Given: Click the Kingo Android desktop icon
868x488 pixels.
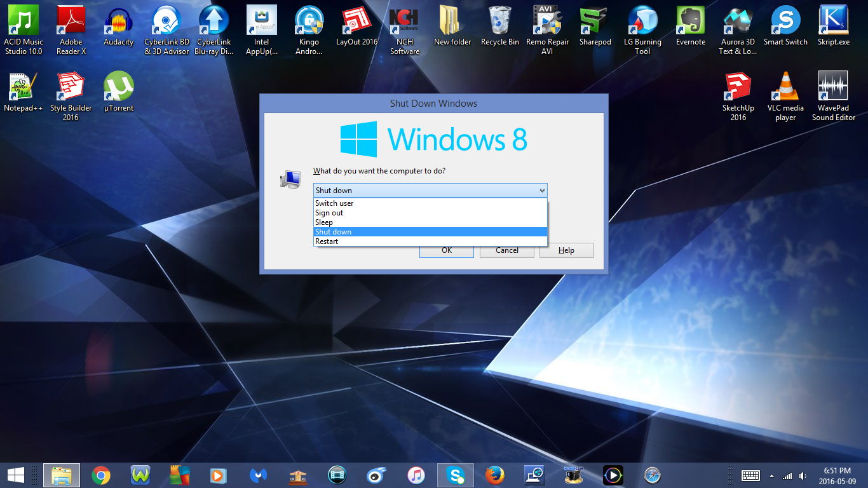Looking at the screenshot, I should coord(309,30).
